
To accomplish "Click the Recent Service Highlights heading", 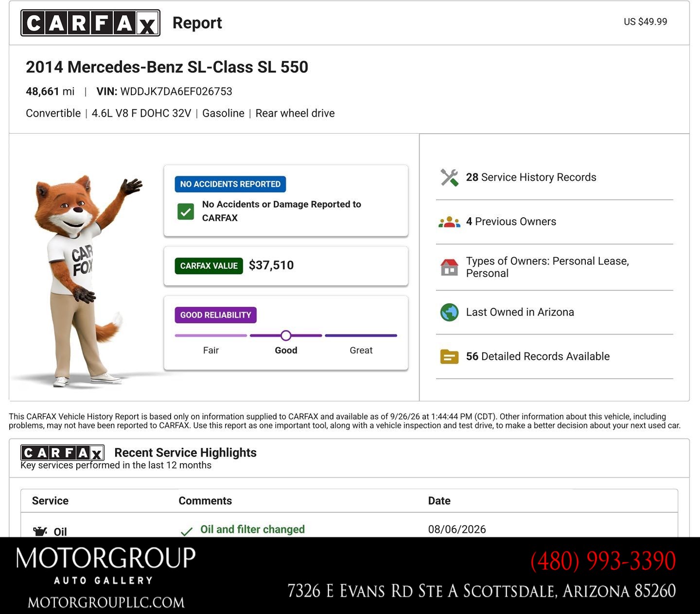I will tap(185, 453).
